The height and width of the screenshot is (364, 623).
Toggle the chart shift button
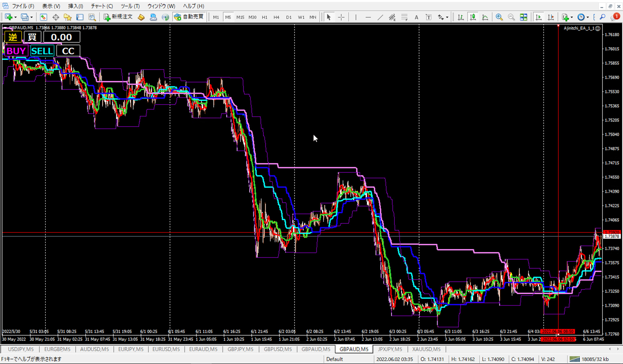coord(551,17)
